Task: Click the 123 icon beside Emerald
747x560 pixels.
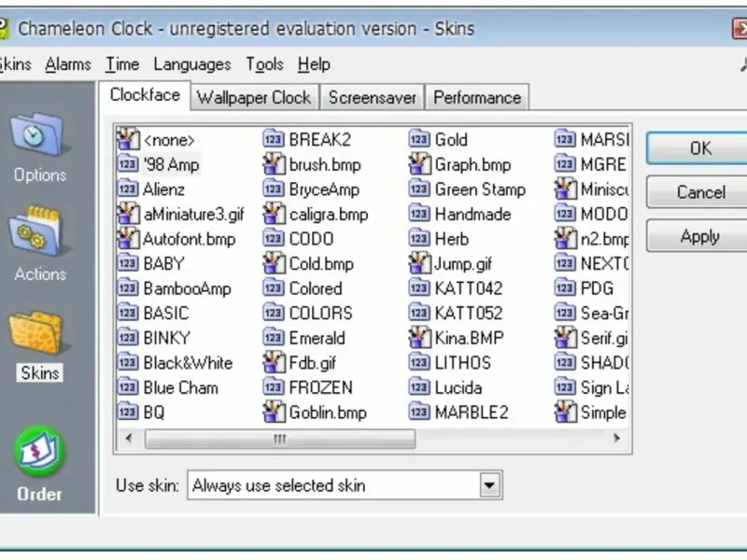Action: point(274,338)
